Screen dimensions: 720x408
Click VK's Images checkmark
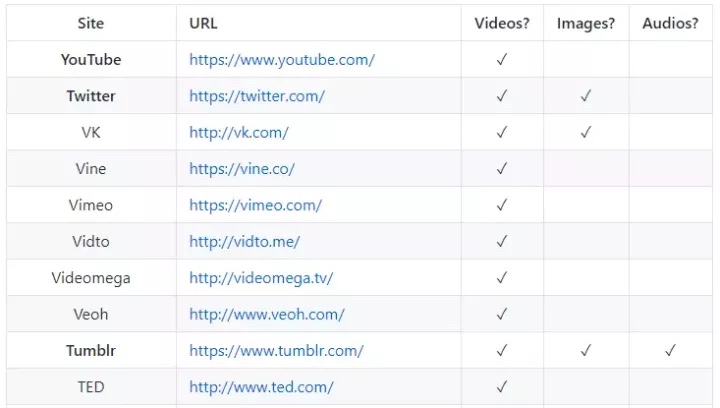coord(585,132)
